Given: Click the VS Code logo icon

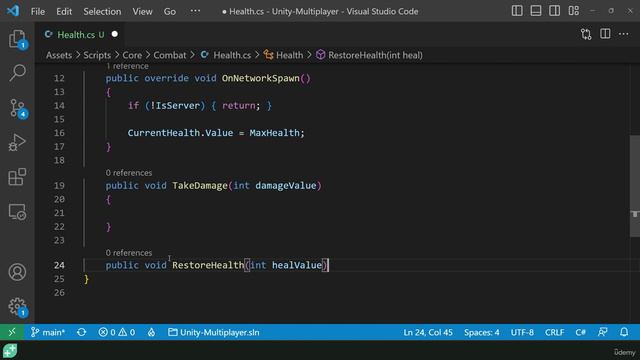Looking at the screenshot, I should coord(13,11).
